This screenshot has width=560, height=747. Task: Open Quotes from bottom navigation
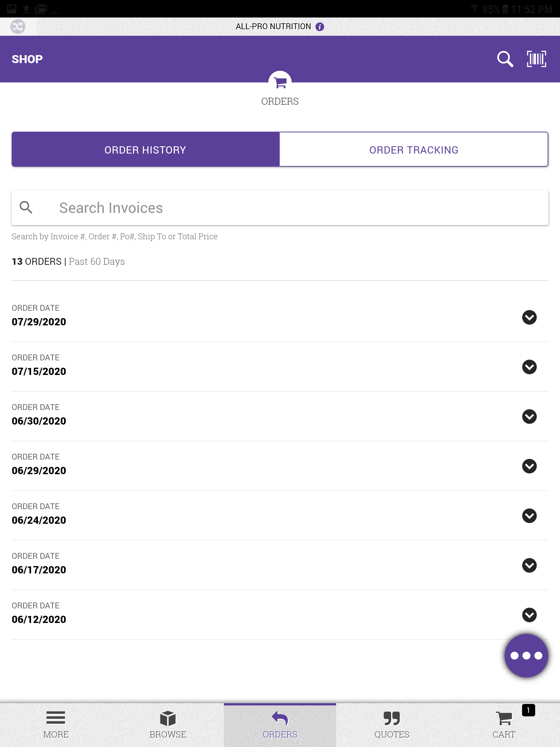pyautogui.click(x=392, y=725)
